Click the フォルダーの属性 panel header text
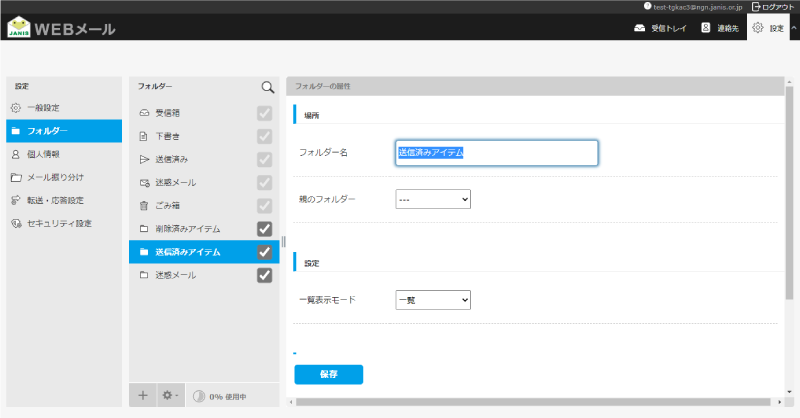This screenshot has width=800, height=418. pyautogui.click(x=322, y=86)
